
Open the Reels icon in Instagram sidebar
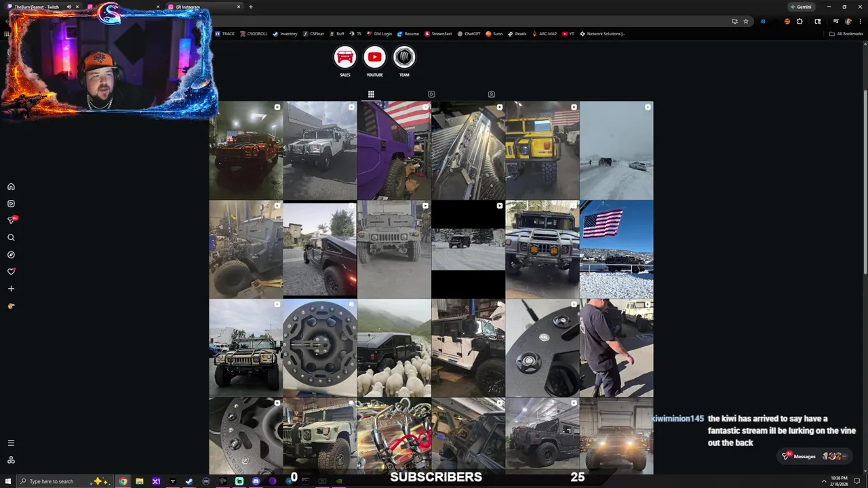click(11, 203)
